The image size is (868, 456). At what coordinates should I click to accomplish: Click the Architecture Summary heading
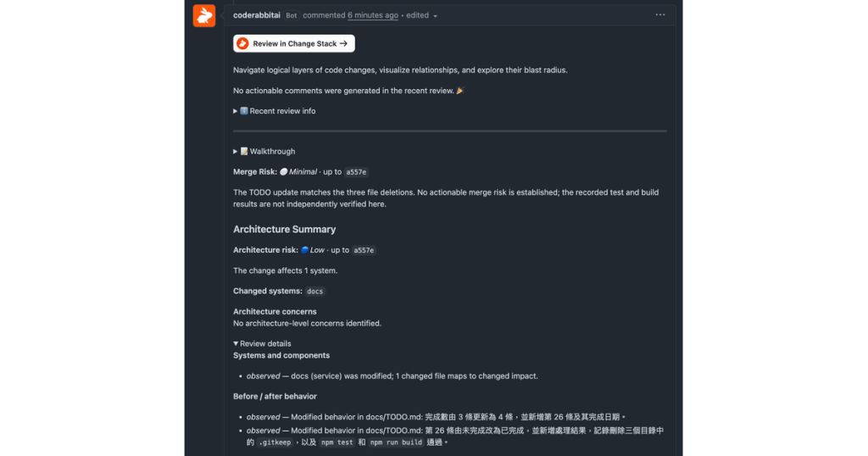285,229
